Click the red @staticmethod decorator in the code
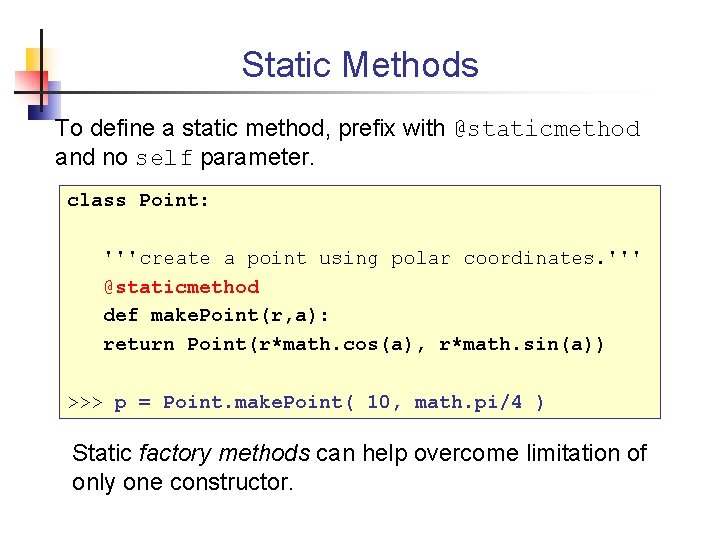Screen dimensions: 720x540 tap(181, 287)
